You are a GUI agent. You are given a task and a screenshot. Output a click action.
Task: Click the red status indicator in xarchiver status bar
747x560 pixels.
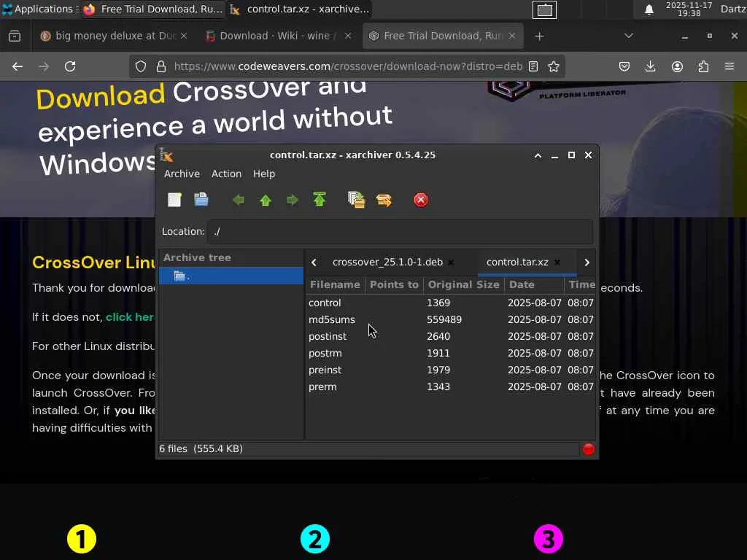(x=589, y=449)
